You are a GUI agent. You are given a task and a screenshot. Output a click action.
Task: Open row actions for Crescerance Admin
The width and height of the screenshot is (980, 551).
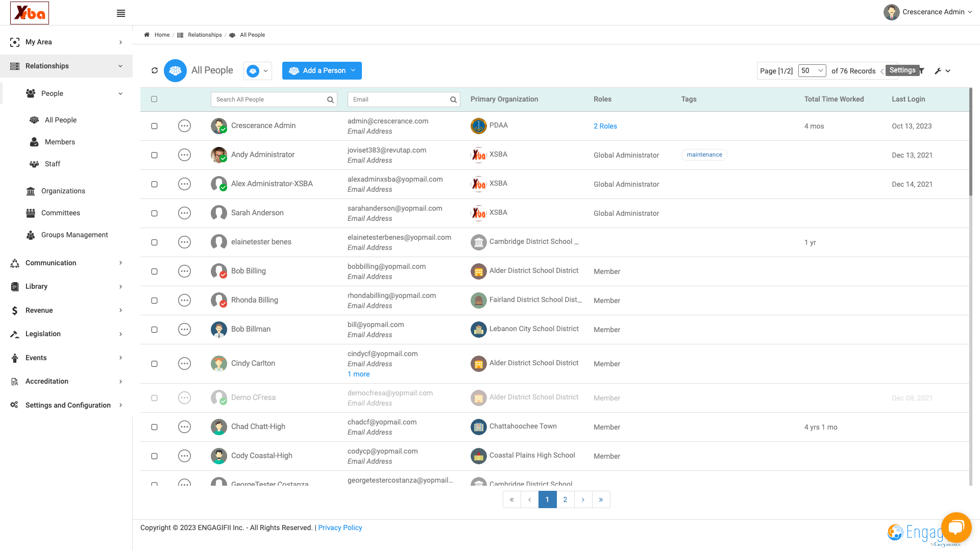coord(185,126)
